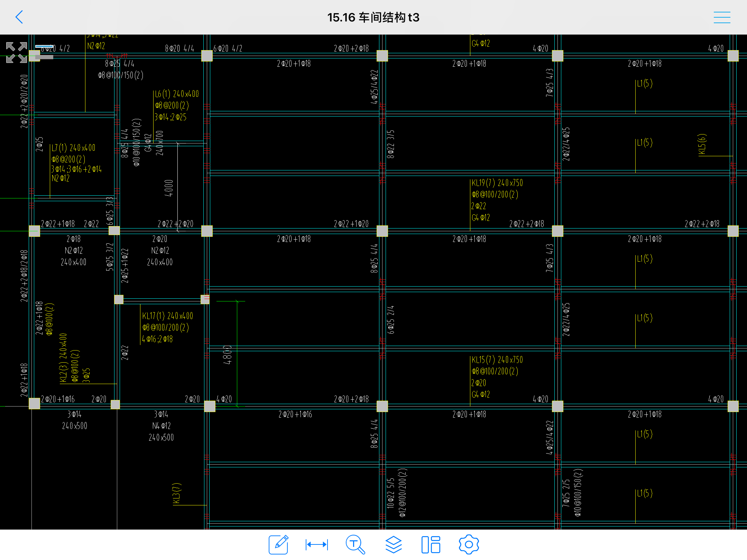Select the 4800 dimension text

(228, 355)
